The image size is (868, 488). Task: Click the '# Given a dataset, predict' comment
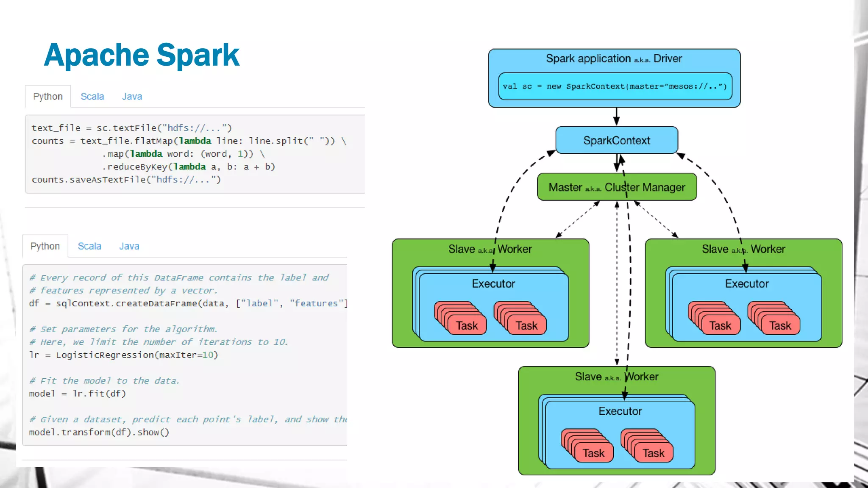(188, 419)
